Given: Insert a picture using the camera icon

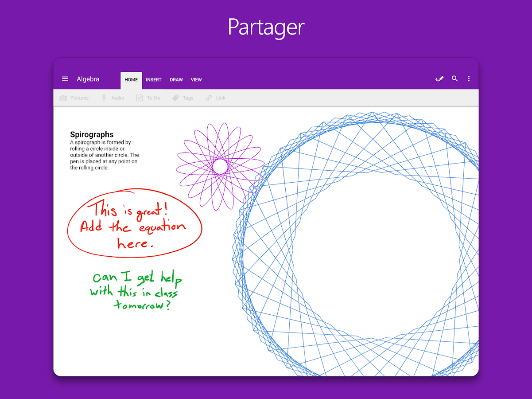Looking at the screenshot, I should [x=62, y=98].
